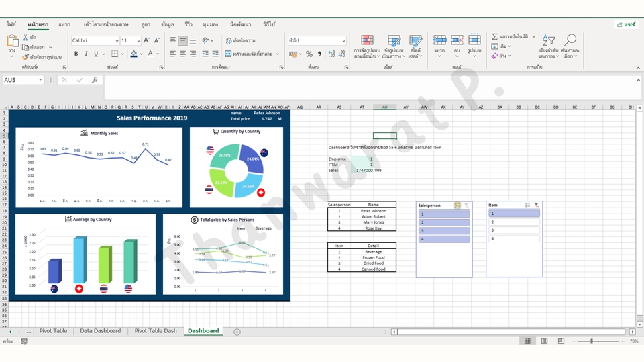The image size is (644, 362).
Task: Expand the number format ทั่วไป dropdown
Action: point(343,41)
